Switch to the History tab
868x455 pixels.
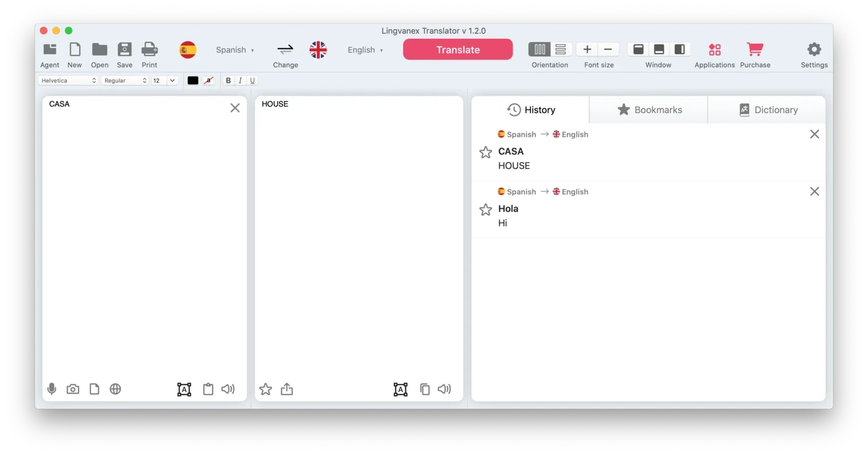pyautogui.click(x=530, y=110)
